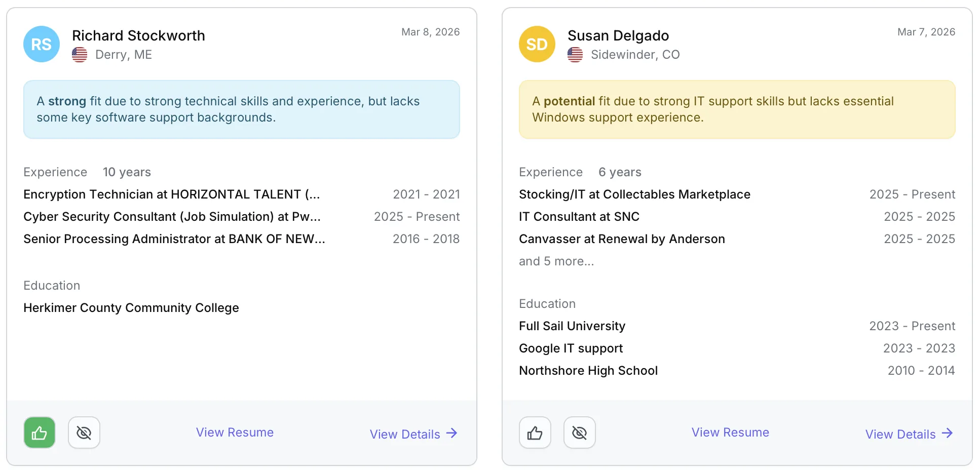
Task: Click the blue strong fit summary box
Action: point(242,109)
